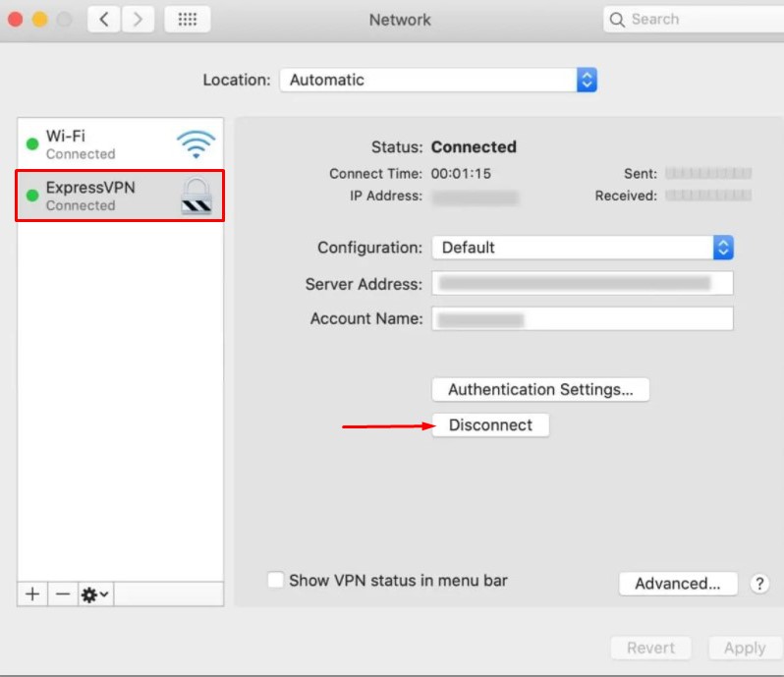The image size is (784, 677).
Task: Show all preferences grid icon
Action: tap(188, 20)
